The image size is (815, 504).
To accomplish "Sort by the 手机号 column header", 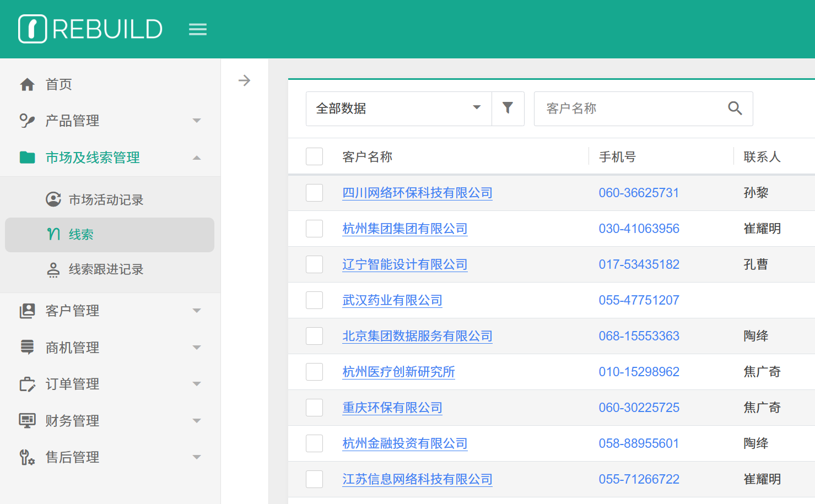I will (x=617, y=157).
